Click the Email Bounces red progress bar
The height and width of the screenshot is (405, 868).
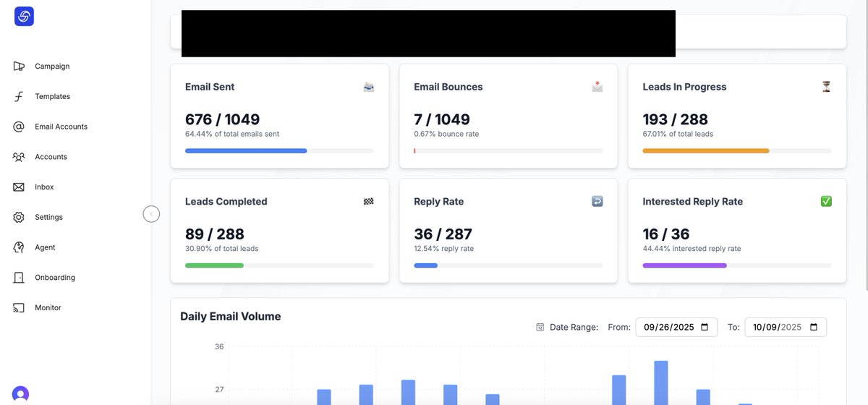pos(414,150)
